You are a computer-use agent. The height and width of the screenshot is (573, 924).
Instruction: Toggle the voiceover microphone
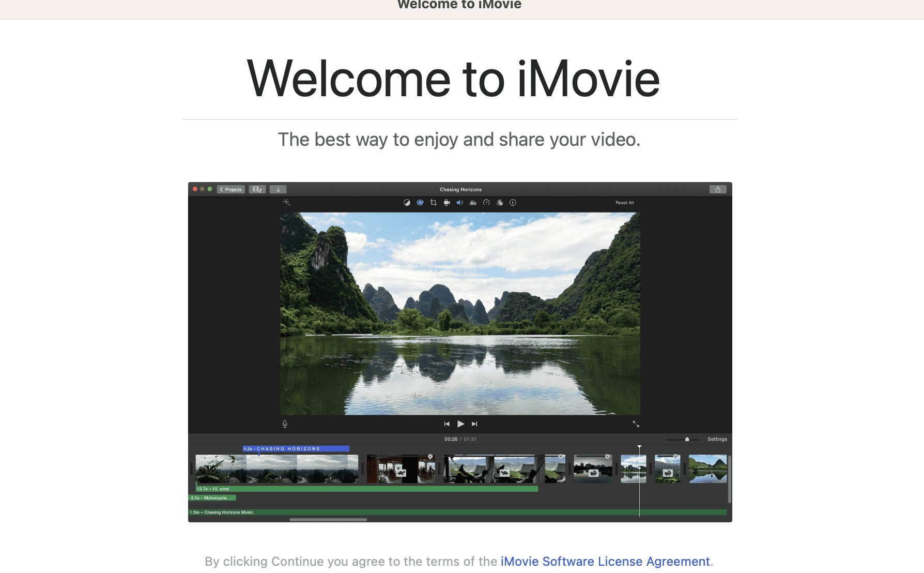coord(285,424)
